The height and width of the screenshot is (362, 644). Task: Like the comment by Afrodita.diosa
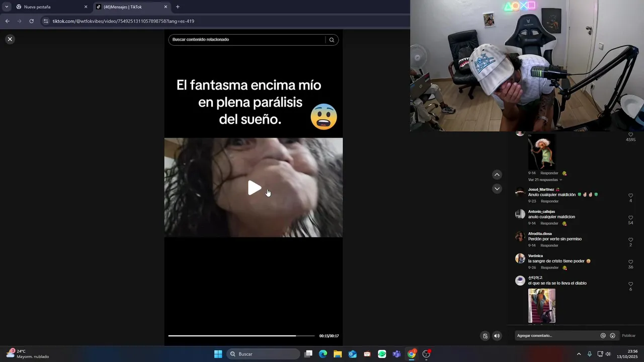(630, 240)
